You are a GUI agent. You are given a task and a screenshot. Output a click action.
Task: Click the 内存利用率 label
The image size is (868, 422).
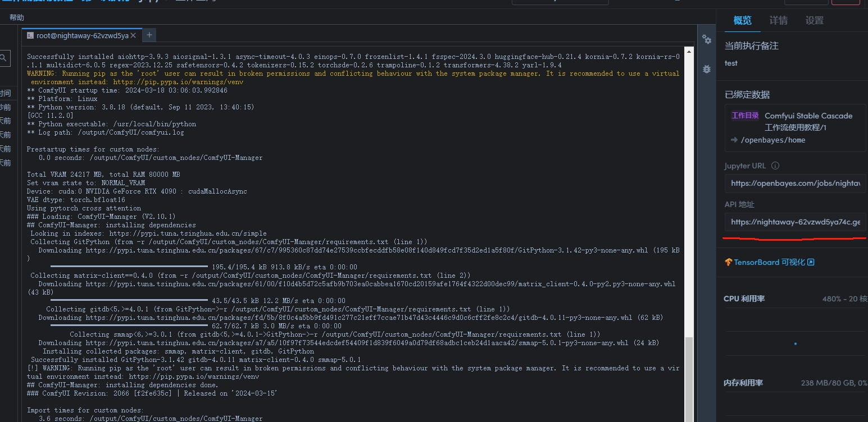(x=743, y=383)
